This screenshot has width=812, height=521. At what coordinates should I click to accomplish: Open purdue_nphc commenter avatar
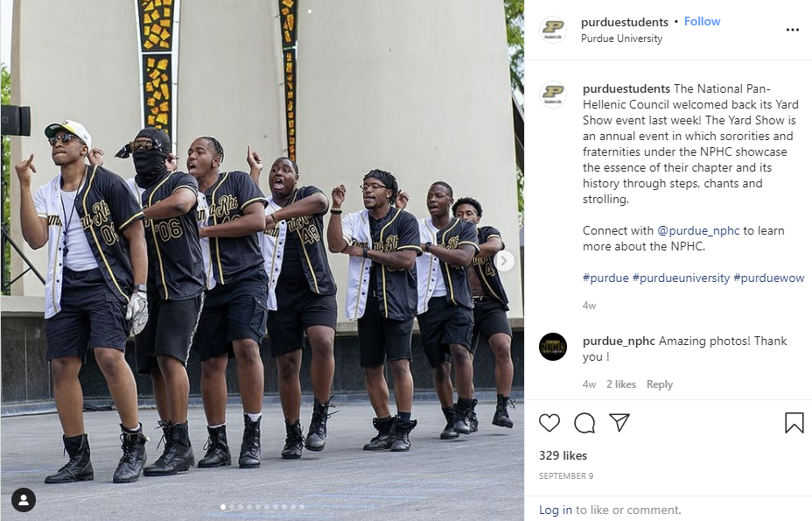552,347
